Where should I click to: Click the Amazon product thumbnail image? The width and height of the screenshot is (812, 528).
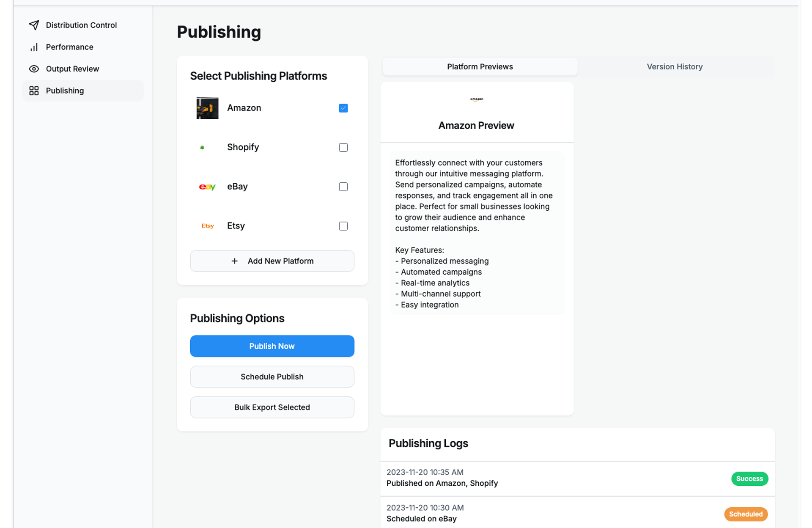point(207,108)
